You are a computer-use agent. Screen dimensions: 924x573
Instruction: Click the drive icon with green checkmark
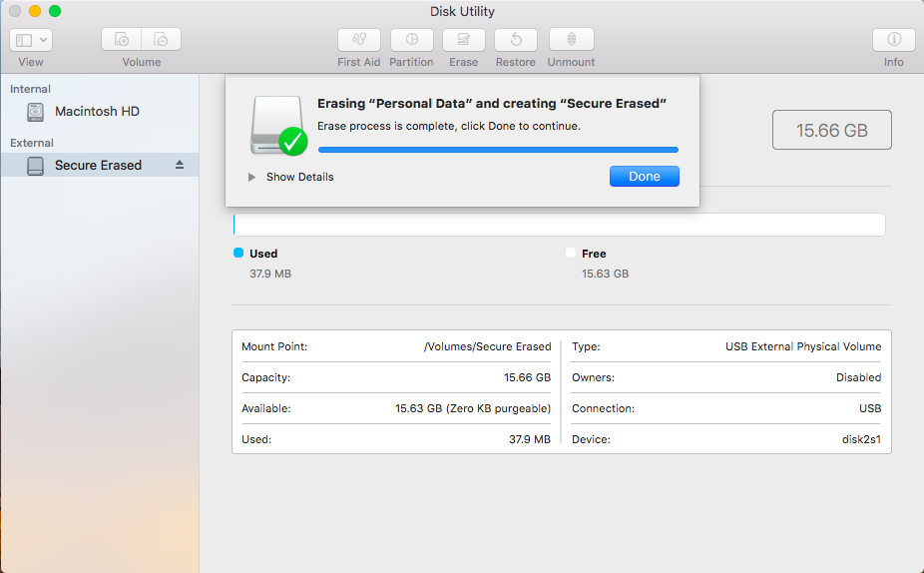278,126
